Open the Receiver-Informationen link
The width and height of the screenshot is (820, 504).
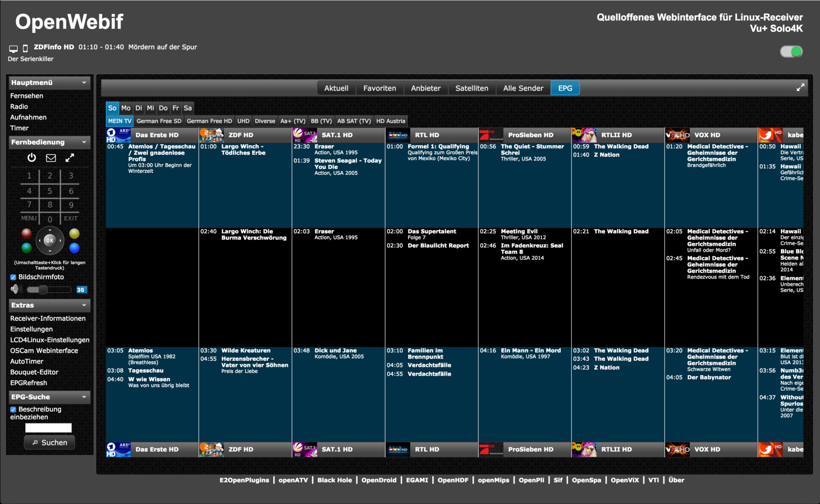48,319
